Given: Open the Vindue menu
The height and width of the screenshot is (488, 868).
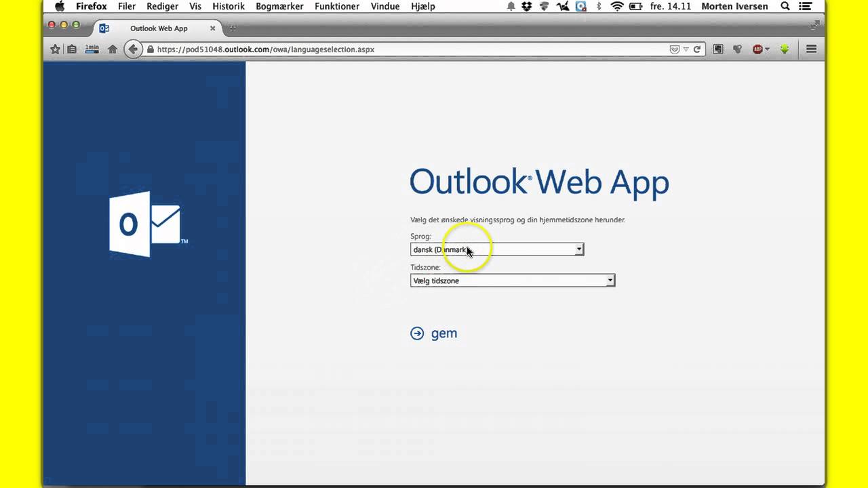Looking at the screenshot, I should click(385, 6).
